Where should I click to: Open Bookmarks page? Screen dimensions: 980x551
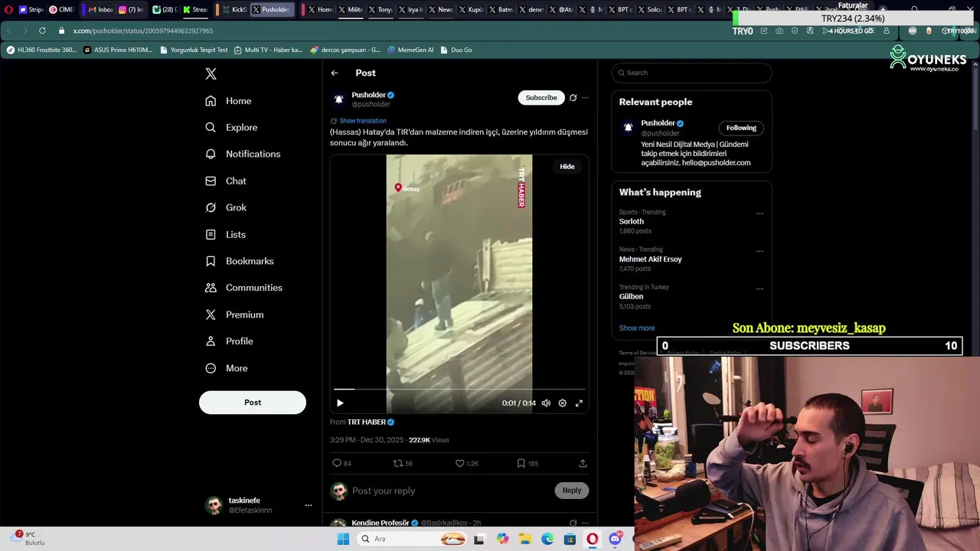tap(239, 261)
